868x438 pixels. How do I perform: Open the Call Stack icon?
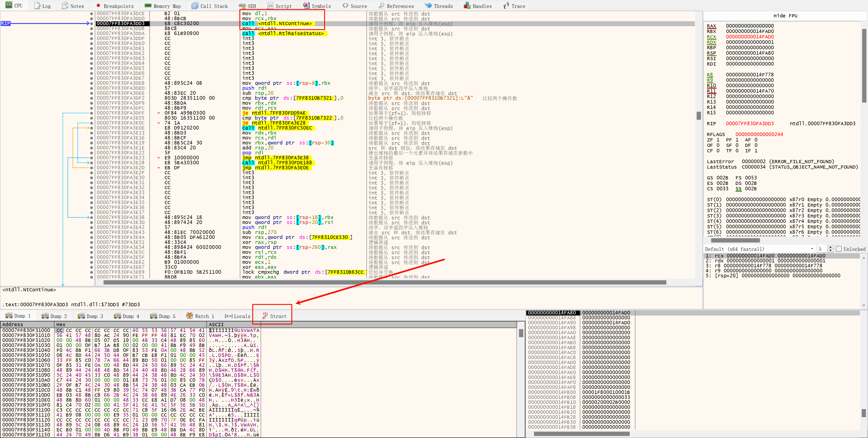click(195, 6)
